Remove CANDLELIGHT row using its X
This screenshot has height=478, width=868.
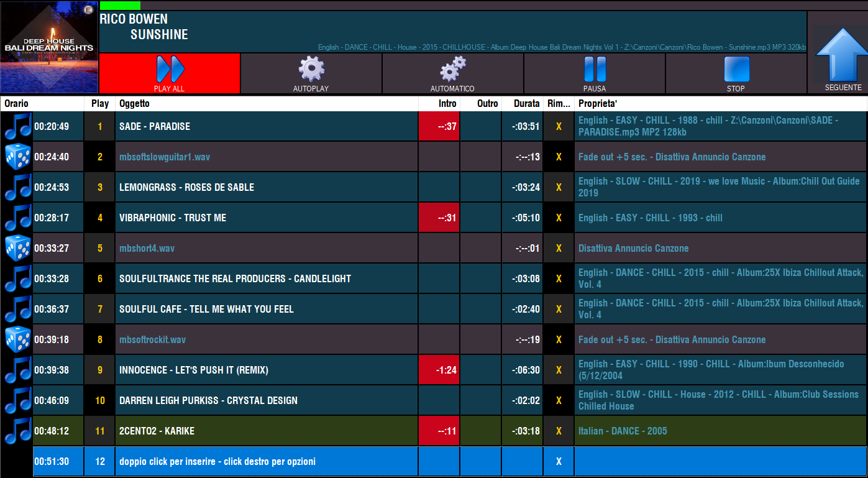559,278
